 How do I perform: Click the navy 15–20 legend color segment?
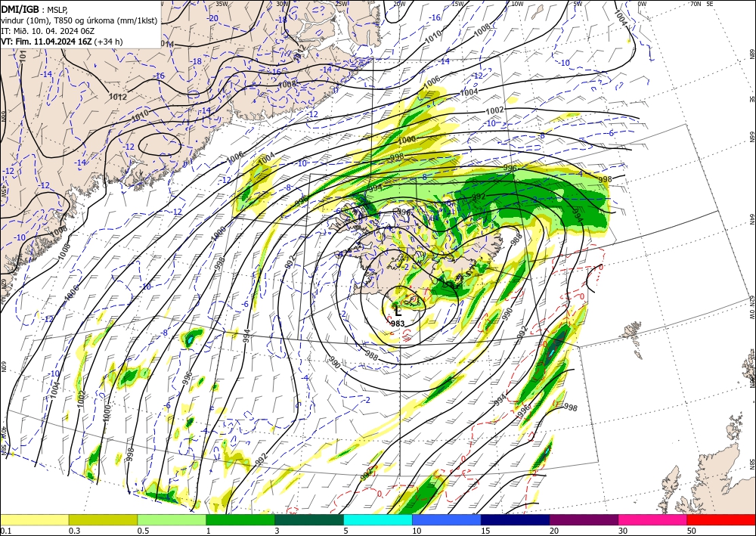[516, 519]
